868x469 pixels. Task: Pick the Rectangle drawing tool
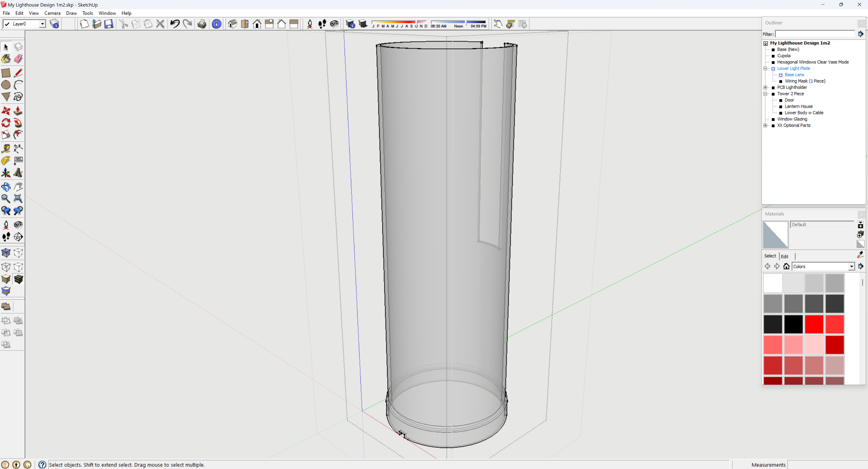point(6,73)
